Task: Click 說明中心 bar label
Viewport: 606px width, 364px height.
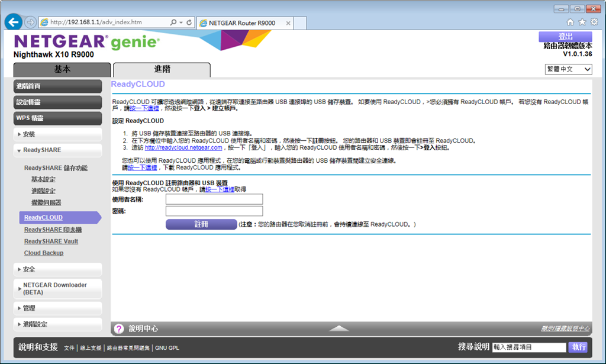Action: (x=143, y=328)
